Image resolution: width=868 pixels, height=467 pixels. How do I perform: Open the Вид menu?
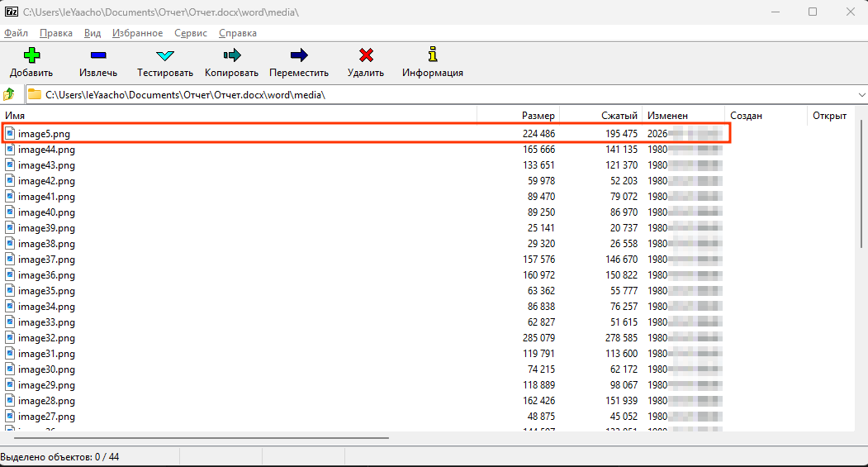(92, 33)
